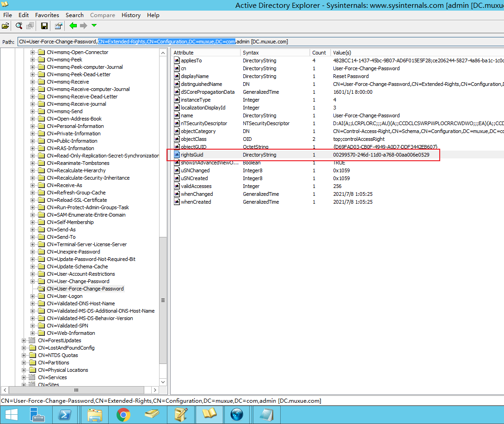Image resolution: width=504 pixels, height=424 pixels.
Task: Open the Help menu
Action: click(153, 15)
